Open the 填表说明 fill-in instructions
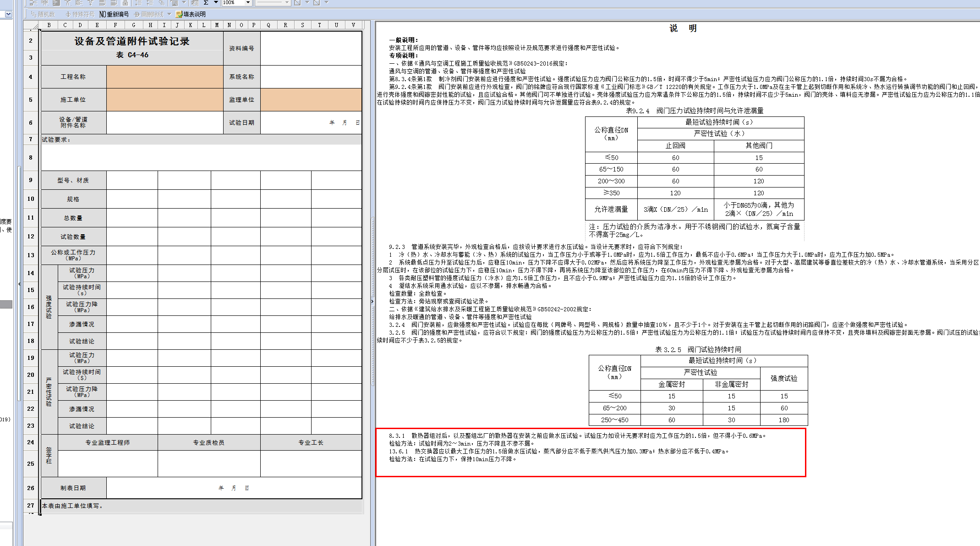980x546 pixels. coord(191,14)
